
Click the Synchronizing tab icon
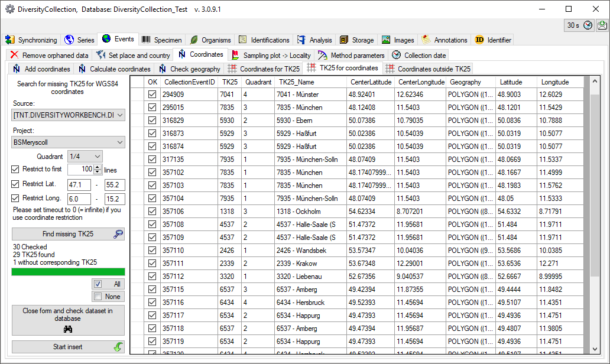pos(10,40)
